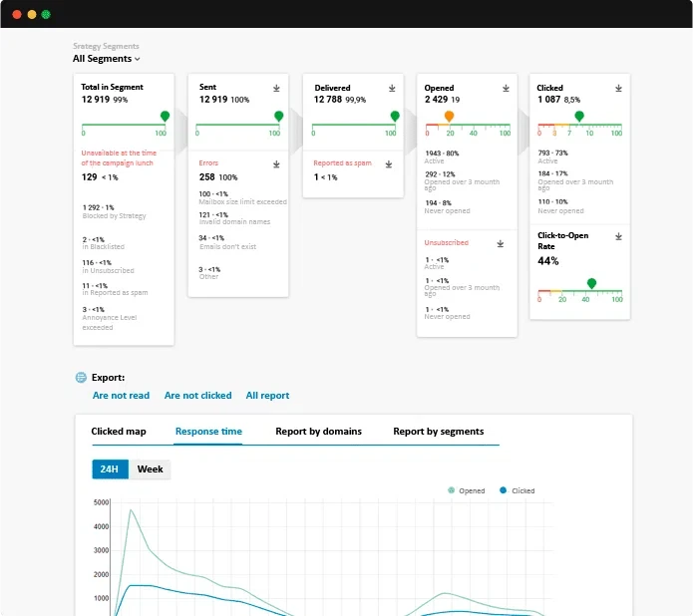Download the Clicked card data
The width and height of the screenshot is (693, 616).
point(618,88)
